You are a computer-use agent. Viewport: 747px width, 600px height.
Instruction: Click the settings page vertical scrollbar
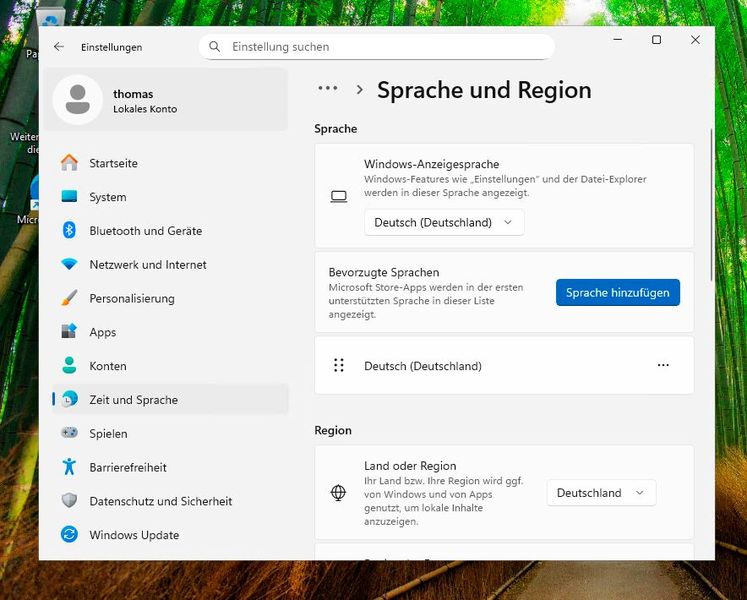point(711,205)
